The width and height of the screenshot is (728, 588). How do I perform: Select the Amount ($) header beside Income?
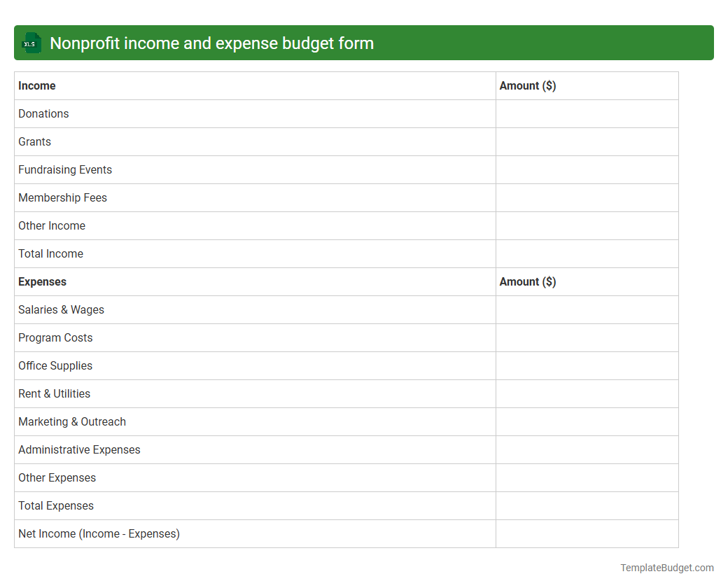(x=528, y=85)
